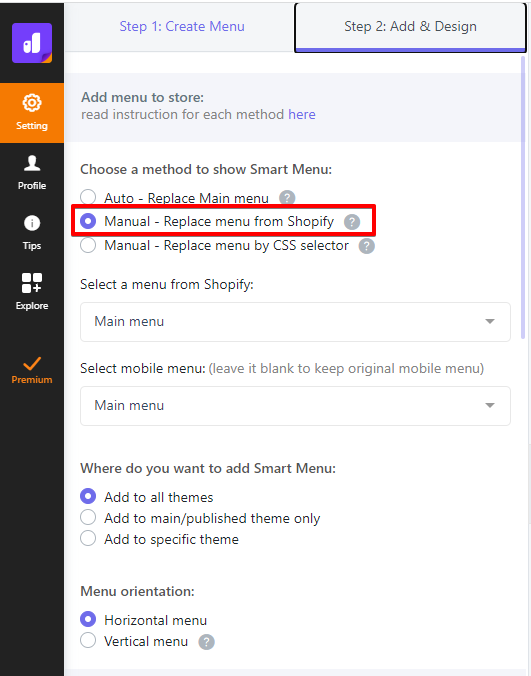Open the Tips info icon

pyautogui.click(x=32, y=223)
